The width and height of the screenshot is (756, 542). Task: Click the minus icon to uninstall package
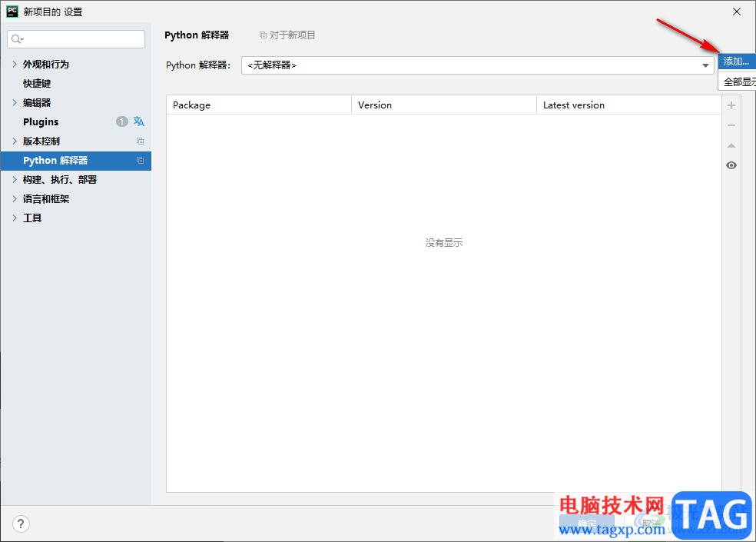coord(731,125)
